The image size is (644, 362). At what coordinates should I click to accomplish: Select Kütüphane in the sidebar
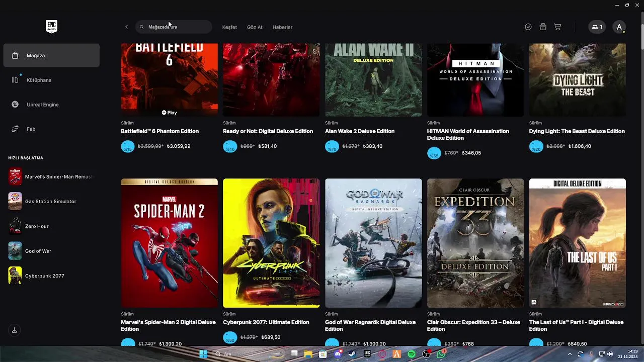[51, 80]
